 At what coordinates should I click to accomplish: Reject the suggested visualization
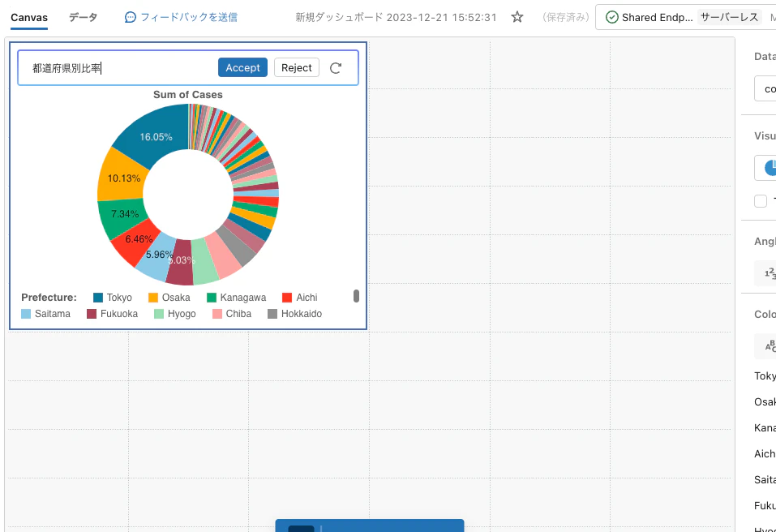pyautogui.click(x=297, y=67)
